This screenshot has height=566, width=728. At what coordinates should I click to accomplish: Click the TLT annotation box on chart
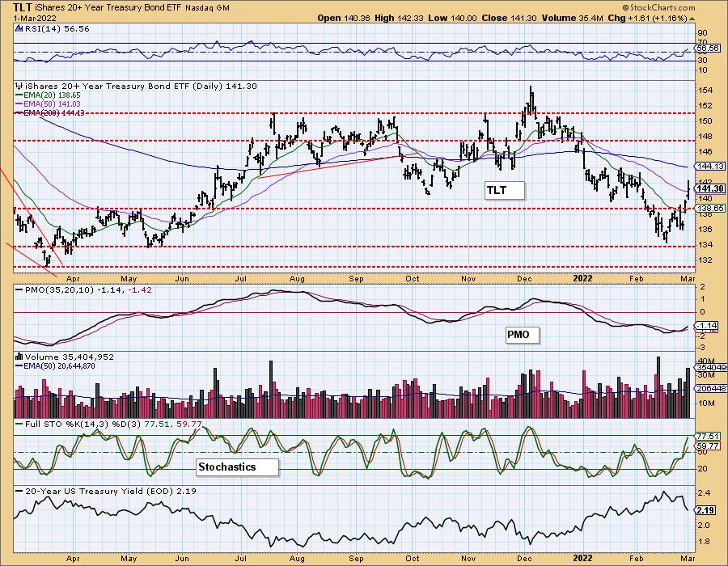point(505,190)
